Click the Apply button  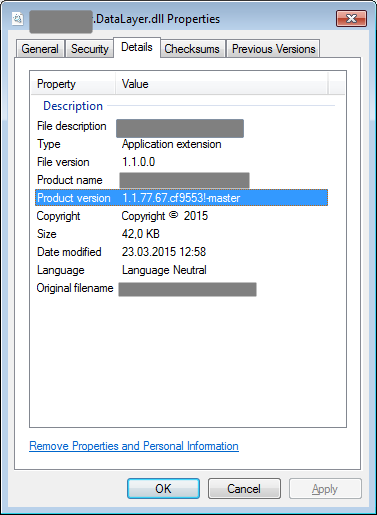click(x=325, y=489)
